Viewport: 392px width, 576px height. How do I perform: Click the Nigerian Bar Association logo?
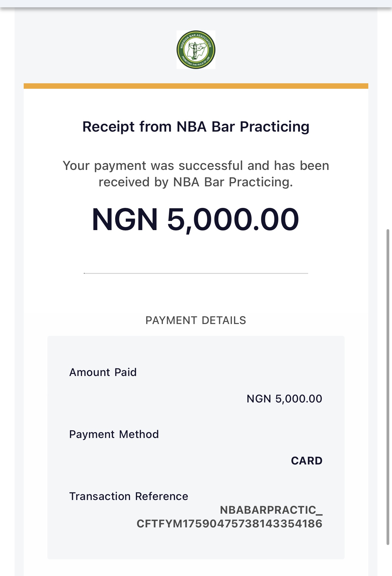(x=196, y=50)
